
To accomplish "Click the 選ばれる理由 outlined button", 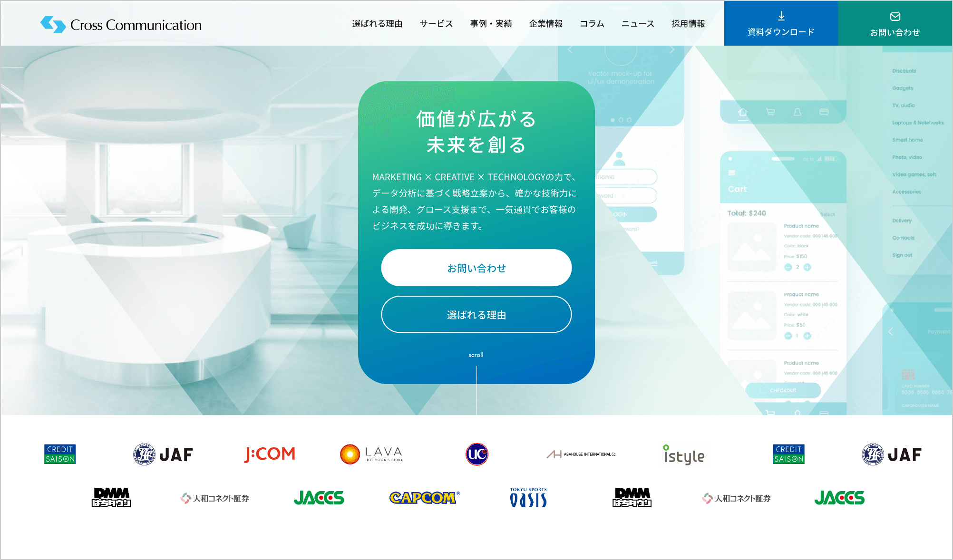I will pyautogui.click(x=476, y=314).
